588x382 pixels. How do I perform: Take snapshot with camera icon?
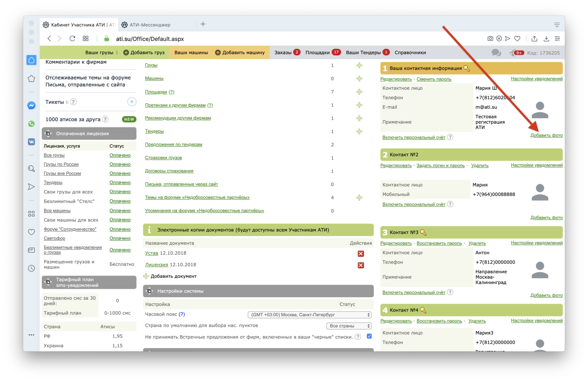490,39
